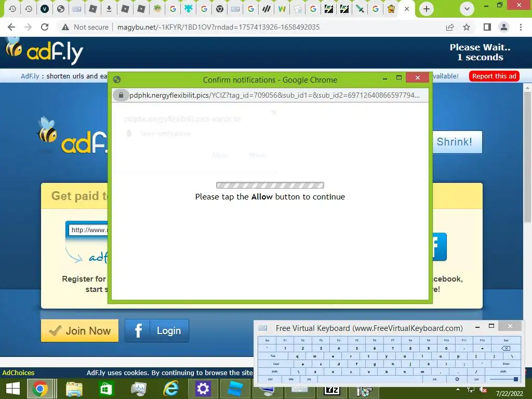
Task: Click the popup window URL text
Action: [274, 95]
